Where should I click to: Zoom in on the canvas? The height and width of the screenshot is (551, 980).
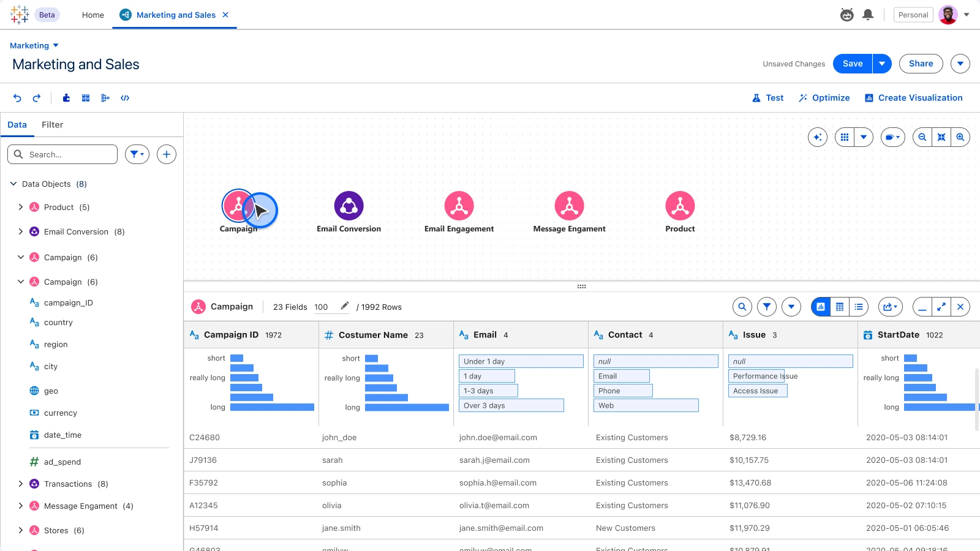[x=960, y=137]
